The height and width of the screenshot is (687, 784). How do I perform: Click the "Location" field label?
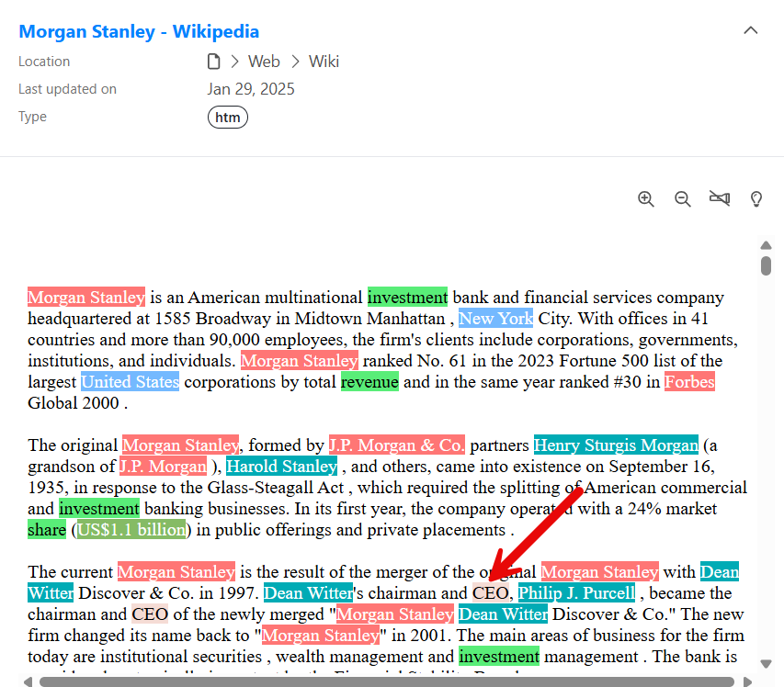[44, 62]
